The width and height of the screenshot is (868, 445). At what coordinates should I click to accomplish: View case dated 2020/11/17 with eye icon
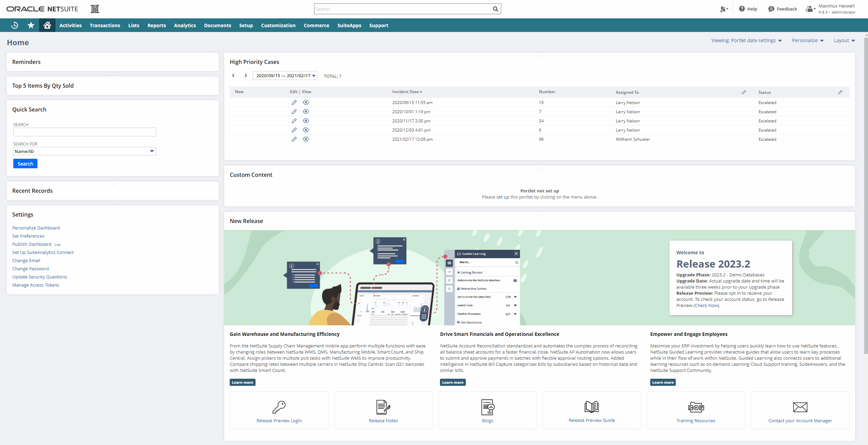306,121
